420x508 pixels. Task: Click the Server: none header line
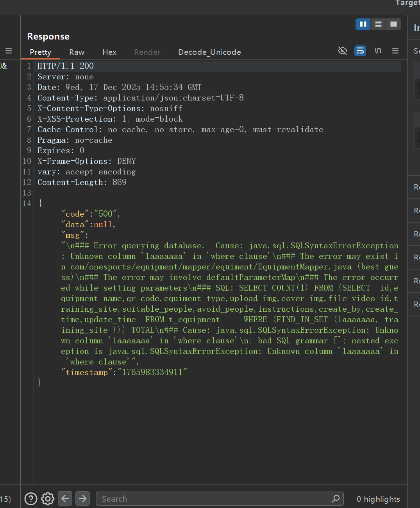tap(66, 77)
